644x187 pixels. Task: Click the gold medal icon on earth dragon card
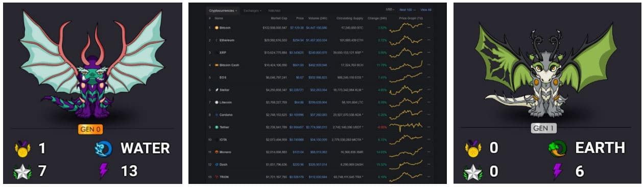(473, 148)
